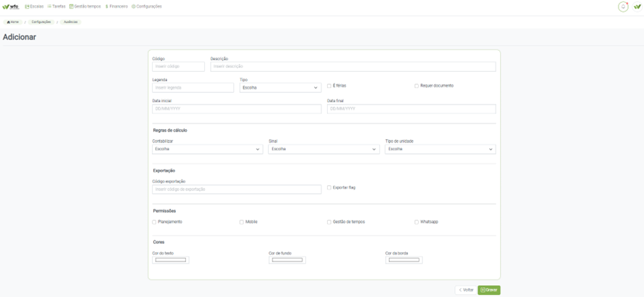
Task: Open Gestão tempos from the top navigation
Action: click(x=85, y=6)
